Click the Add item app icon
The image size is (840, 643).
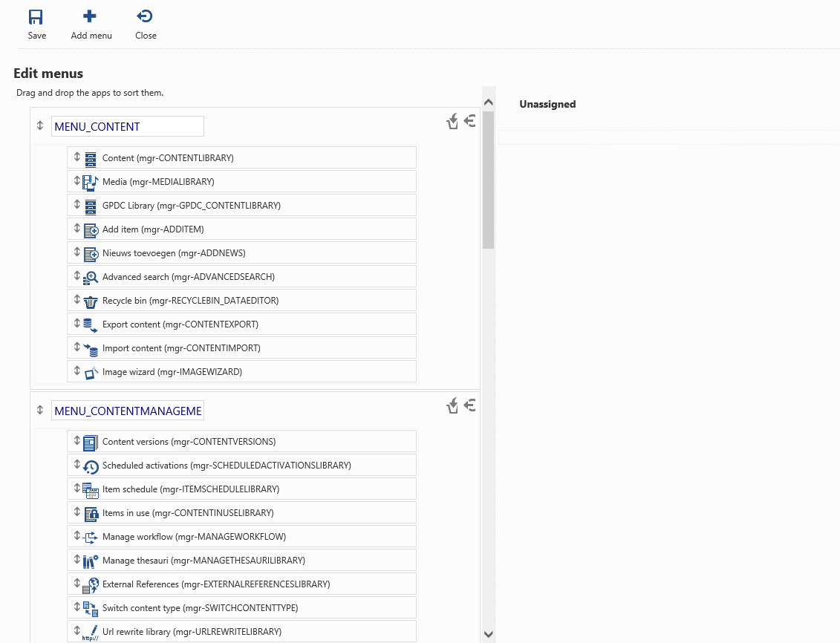coord(91,231)
